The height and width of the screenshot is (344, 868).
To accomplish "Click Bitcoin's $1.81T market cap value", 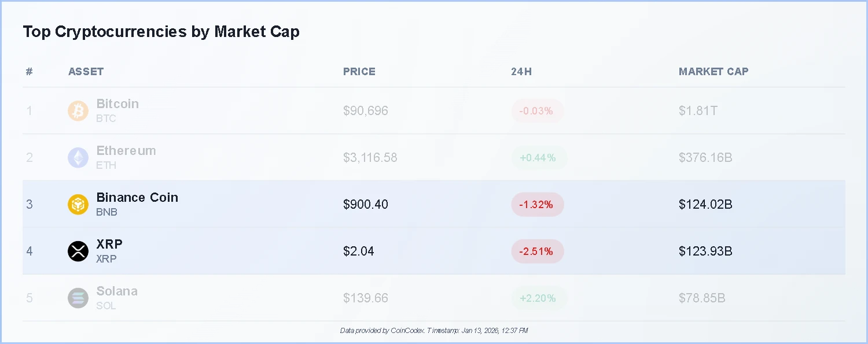I will point(698,111).
